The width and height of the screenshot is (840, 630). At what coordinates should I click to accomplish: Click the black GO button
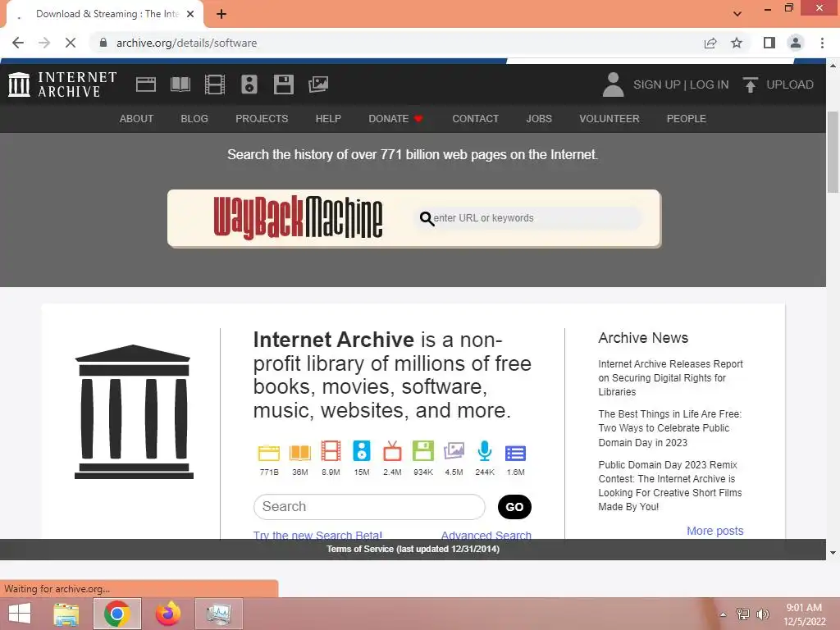pos(514,507)
